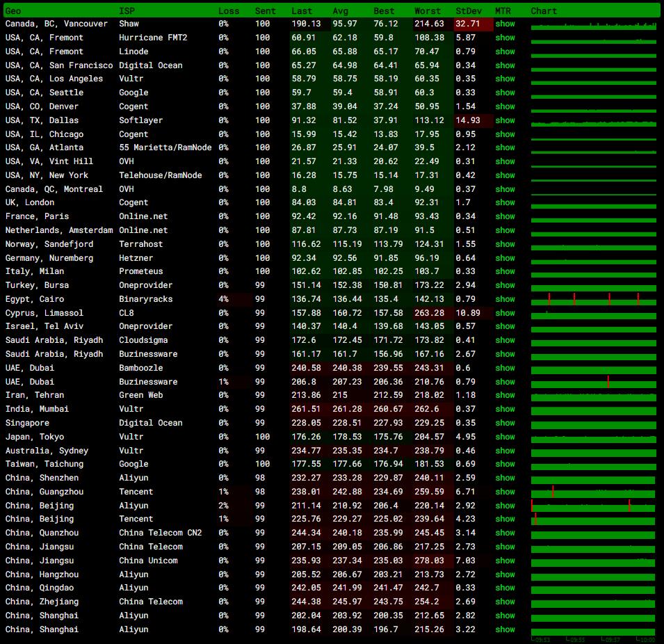Click the Geo column header
The image size is (664, 644).
tap(13, 11)
